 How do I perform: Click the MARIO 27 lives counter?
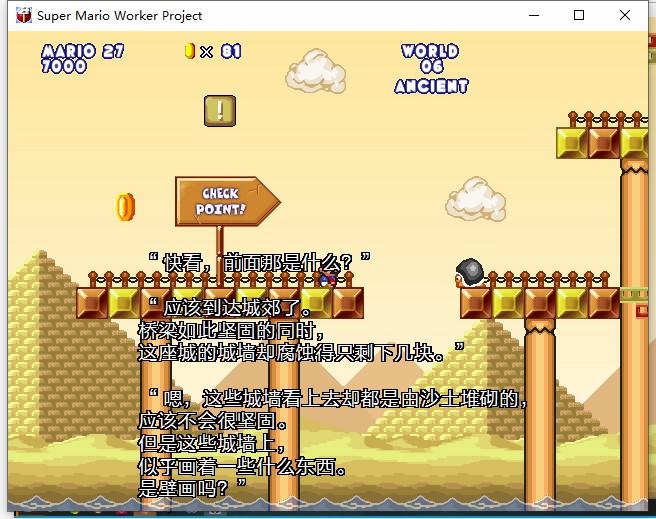[x=82, y=51]
